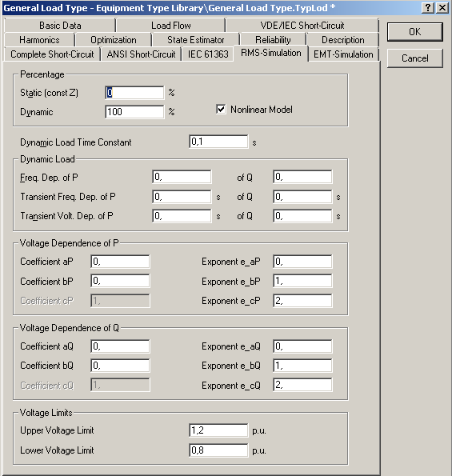This screenshot has height=476, width=452.
Task: Click the Coefficient bP input field
Action: 120,281
